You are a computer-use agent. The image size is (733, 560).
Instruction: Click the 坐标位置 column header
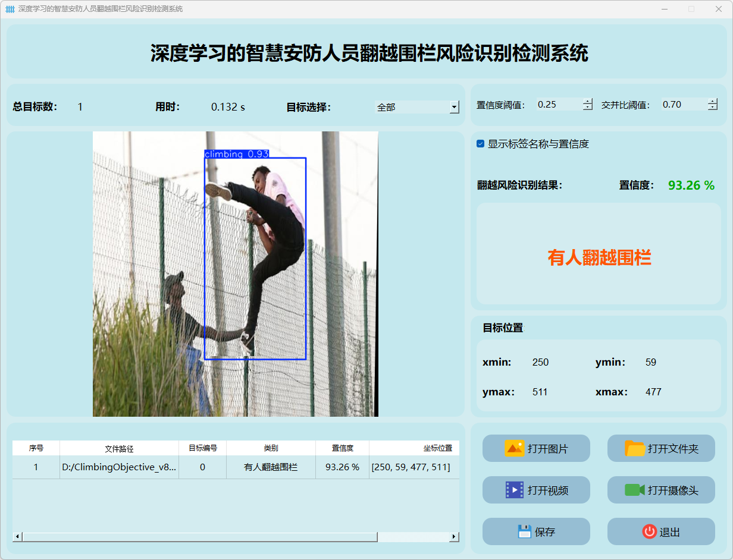tap(414, 448)
